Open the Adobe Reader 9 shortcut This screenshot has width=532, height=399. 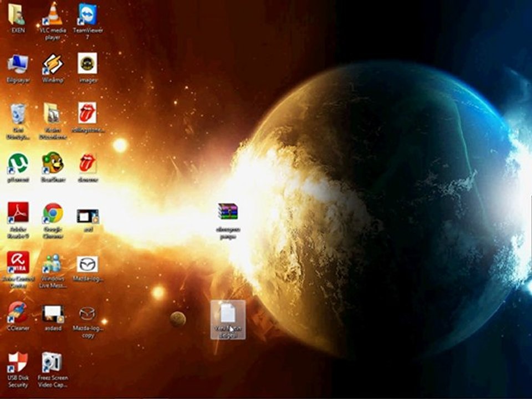pos(18,212)
